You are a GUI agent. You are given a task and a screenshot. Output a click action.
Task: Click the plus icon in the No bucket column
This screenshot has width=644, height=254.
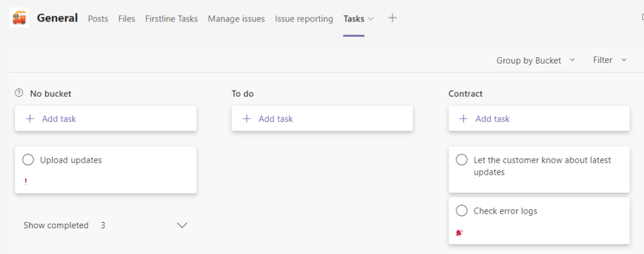click(30, 118)
